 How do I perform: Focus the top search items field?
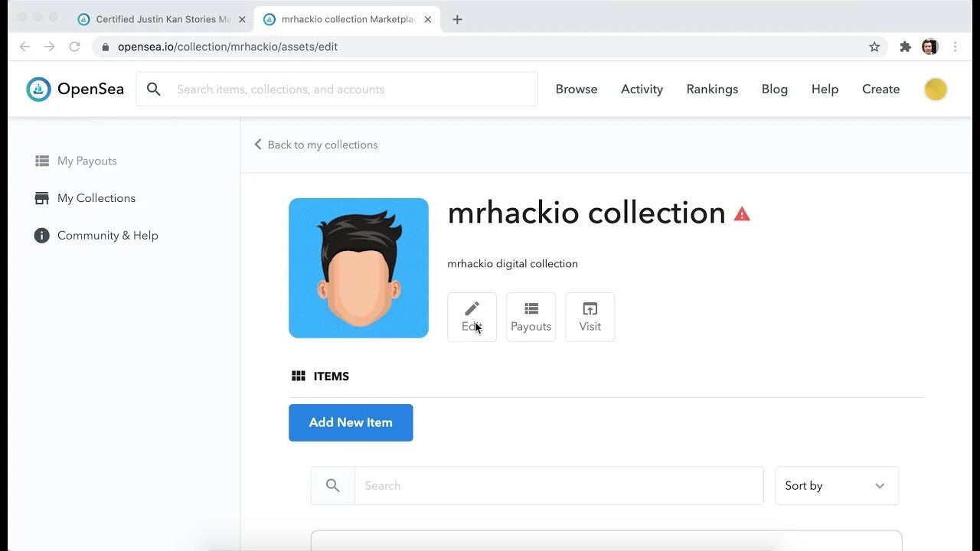[x=337, y=90]
